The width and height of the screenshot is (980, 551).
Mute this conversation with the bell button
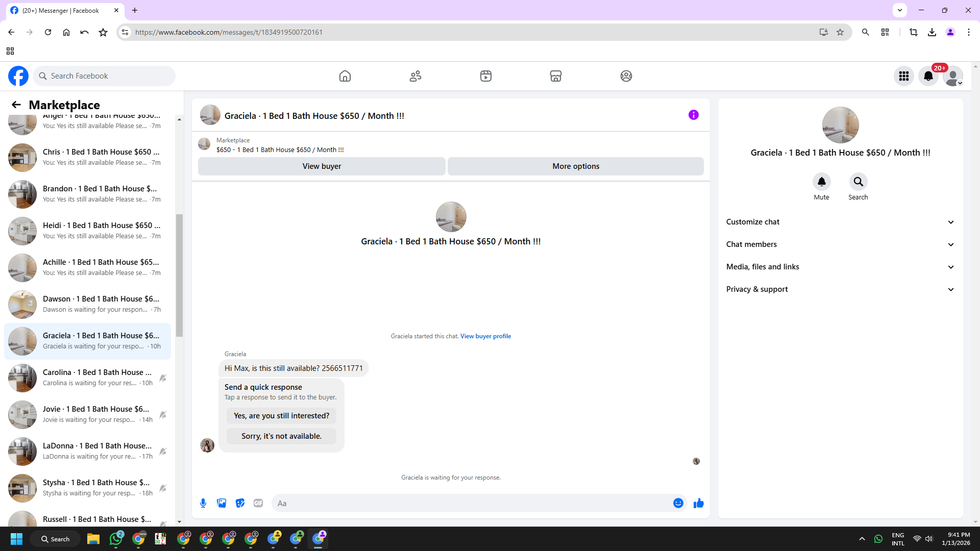[821, 182]
